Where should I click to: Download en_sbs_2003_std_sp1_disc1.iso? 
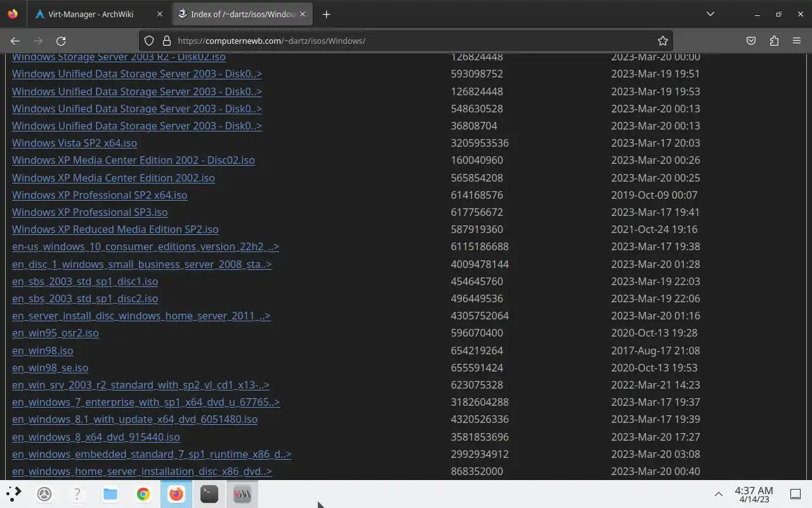pos(85,281)
